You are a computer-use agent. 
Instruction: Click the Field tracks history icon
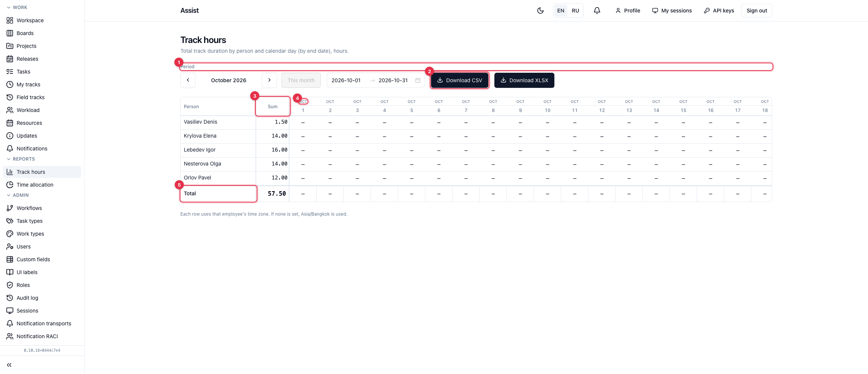[10, 97]
